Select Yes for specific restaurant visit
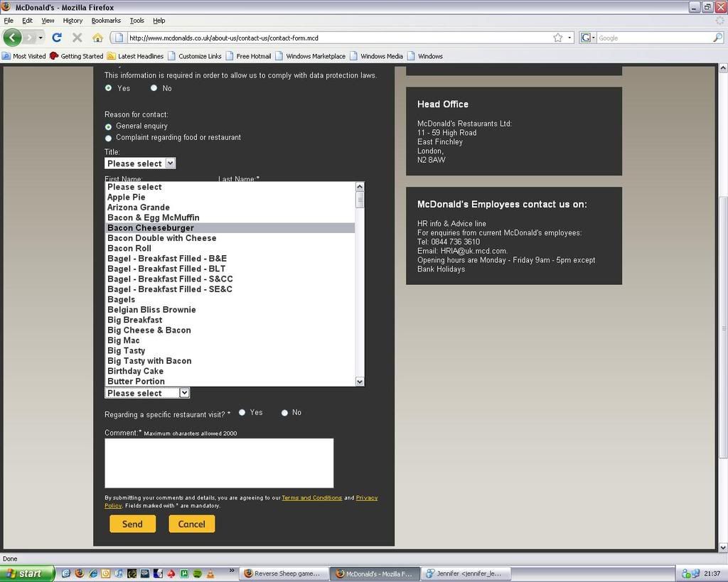 [242, 412]
